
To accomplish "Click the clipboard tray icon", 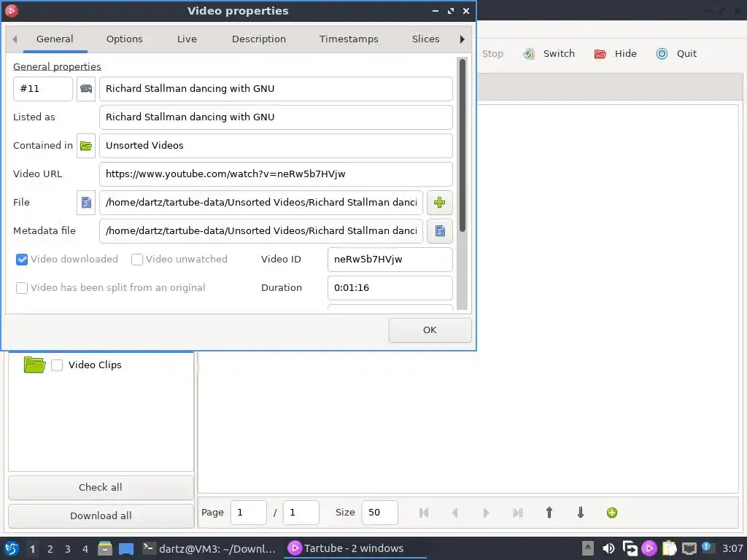I will (x=670, y=548).
